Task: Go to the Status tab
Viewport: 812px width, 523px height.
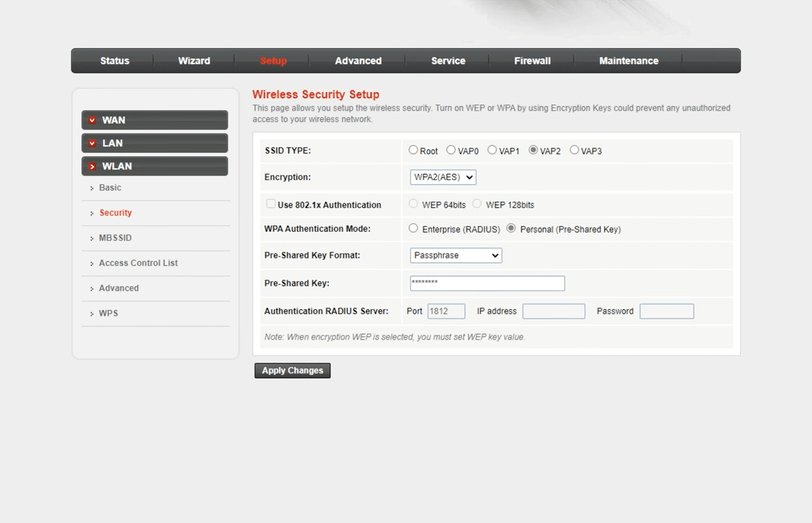Action: tap(115, 61)
